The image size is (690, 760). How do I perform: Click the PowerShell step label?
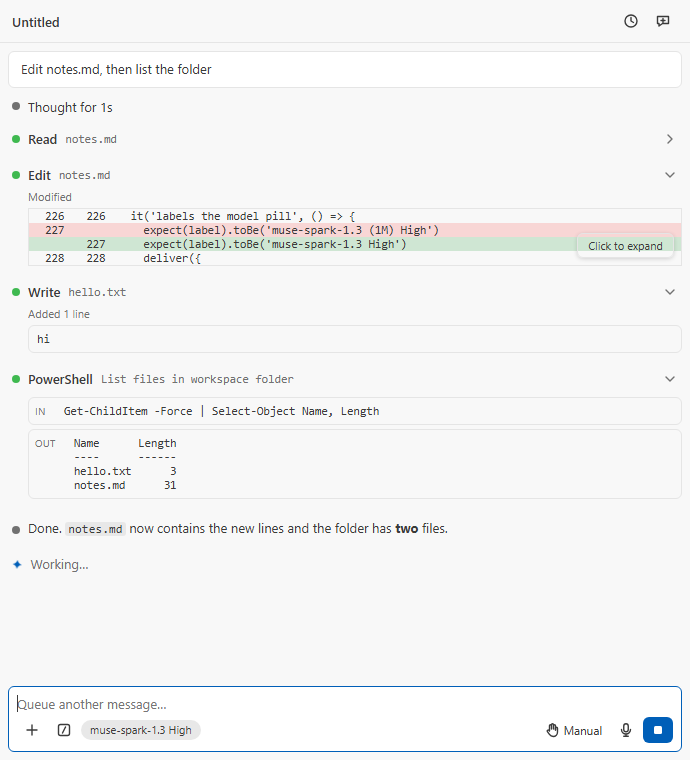tap(60, 380)
